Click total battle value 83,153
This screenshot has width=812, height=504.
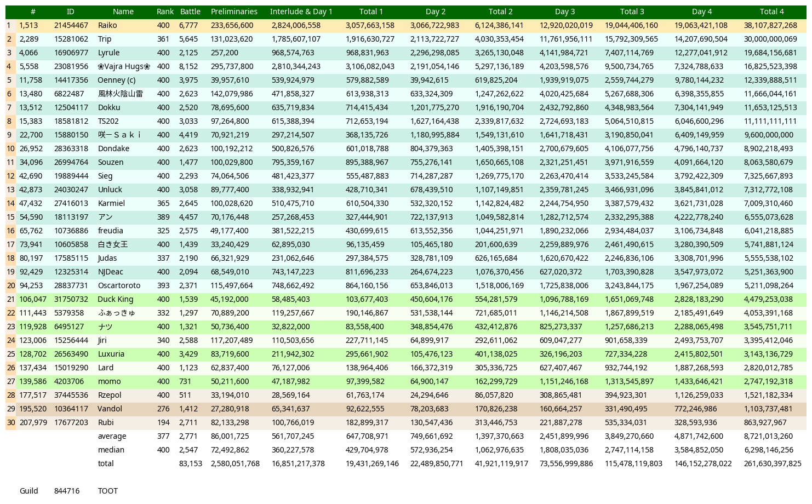[x=191, y=463]
